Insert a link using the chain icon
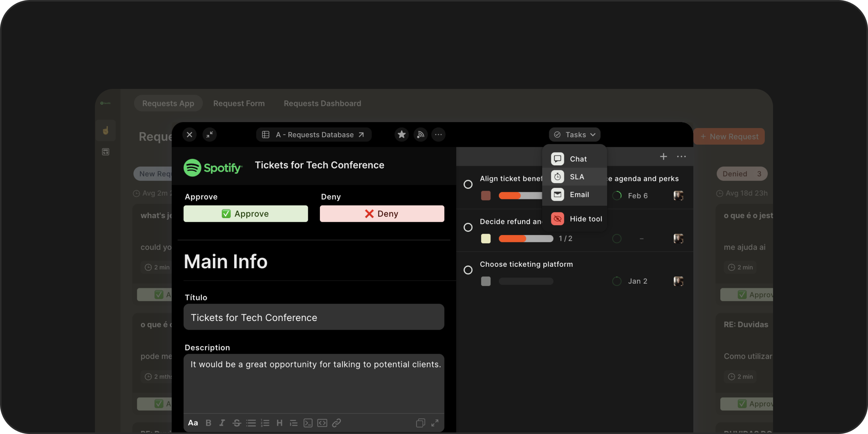The width and height of the screenshot is (868, 434). pos(336,423)
